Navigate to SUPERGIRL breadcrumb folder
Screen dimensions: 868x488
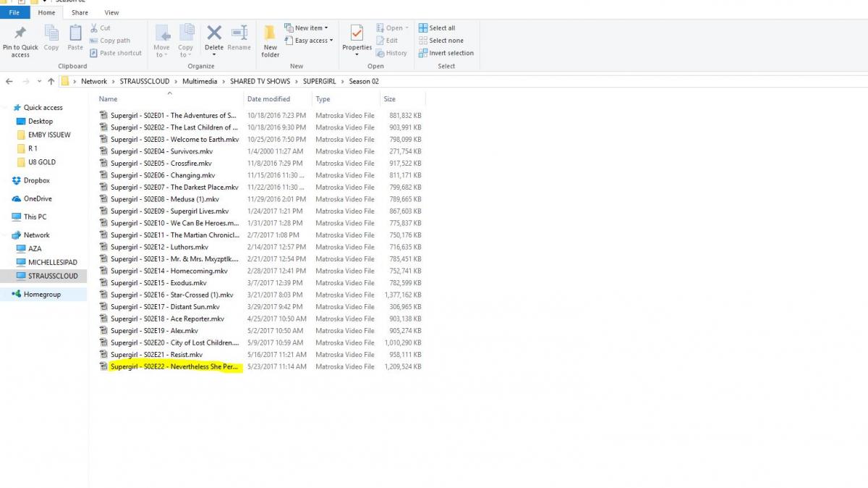click(320, 81)
